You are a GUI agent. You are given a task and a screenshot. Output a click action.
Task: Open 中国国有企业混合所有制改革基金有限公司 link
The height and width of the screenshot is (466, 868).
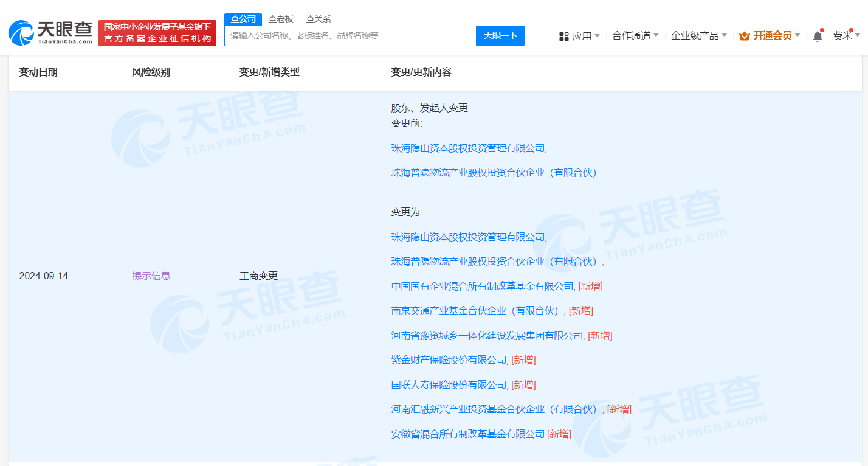coord(482,286)
